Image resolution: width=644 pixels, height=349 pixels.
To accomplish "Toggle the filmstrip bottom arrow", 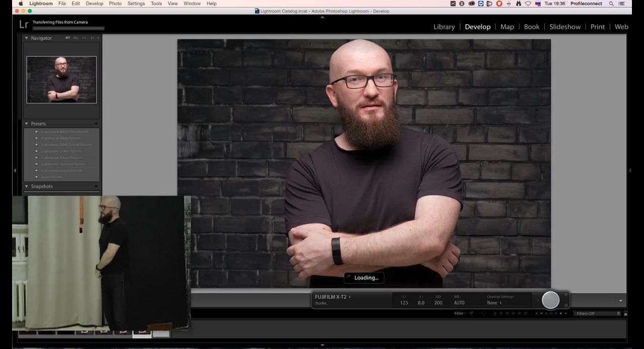I will pyautogui.click(x=322, y=345).
